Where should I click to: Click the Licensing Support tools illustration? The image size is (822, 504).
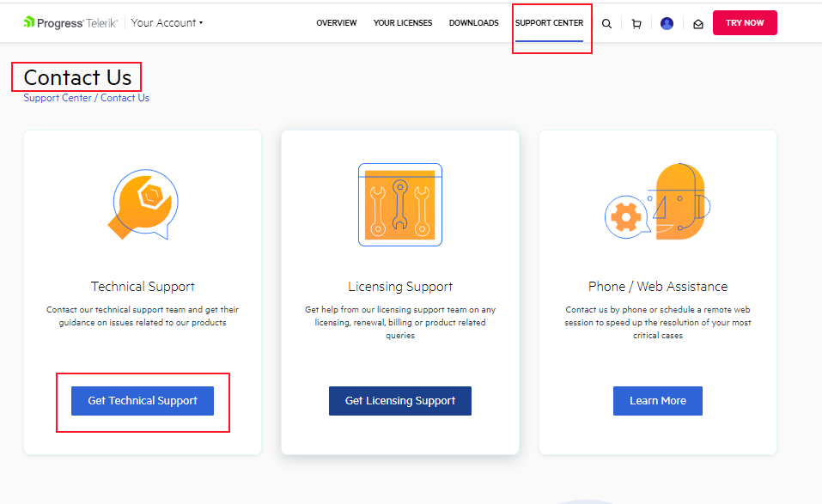[x=399, y=204]
